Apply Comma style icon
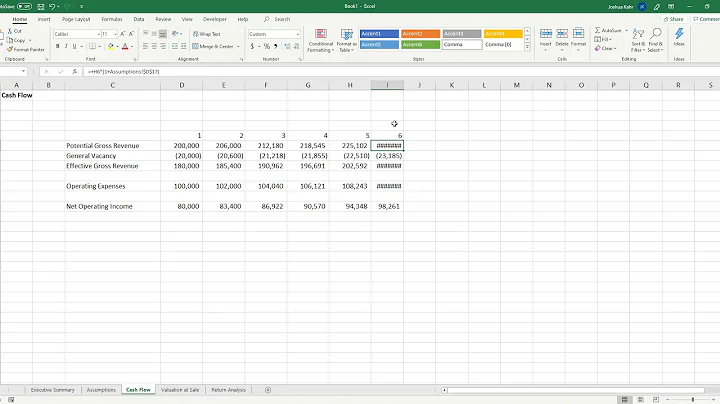Screen dimensions: 720x404 [276, 46]
